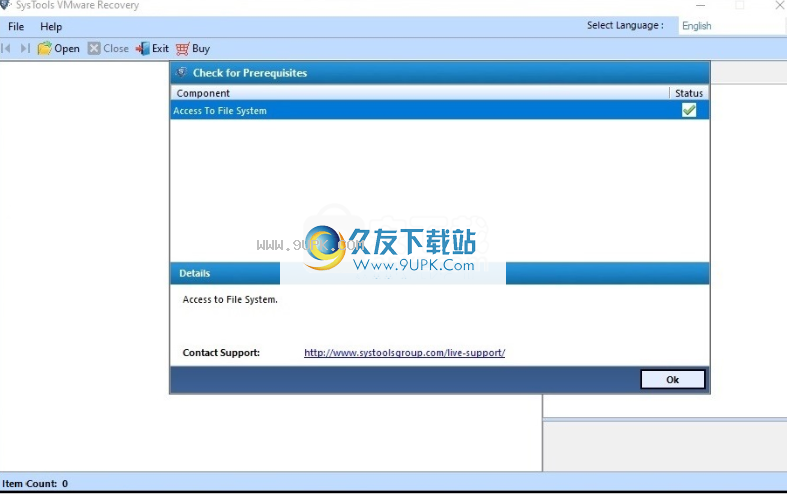Click the Item Count status text
The width and height of the screenshot is (787, 496).
point(35,484)
